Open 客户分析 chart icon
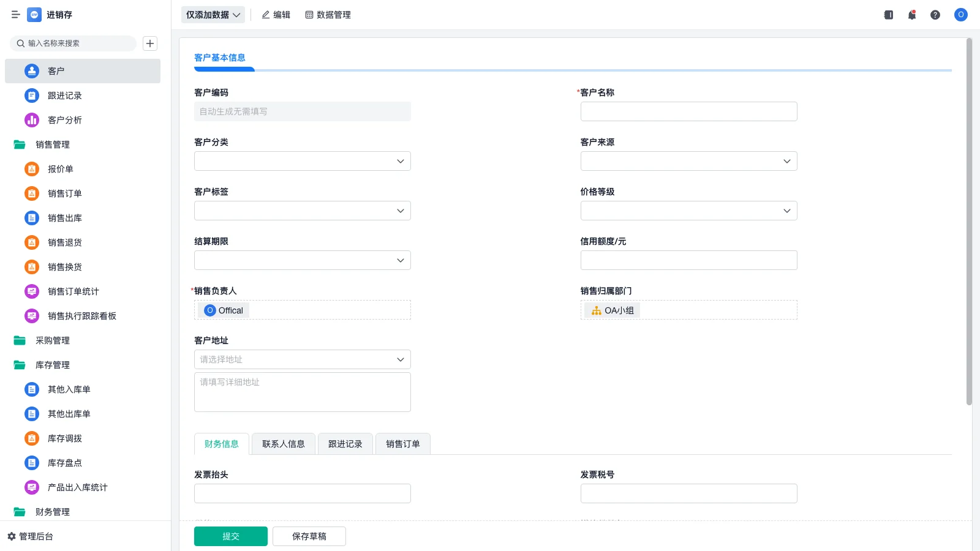 point(32,120)
